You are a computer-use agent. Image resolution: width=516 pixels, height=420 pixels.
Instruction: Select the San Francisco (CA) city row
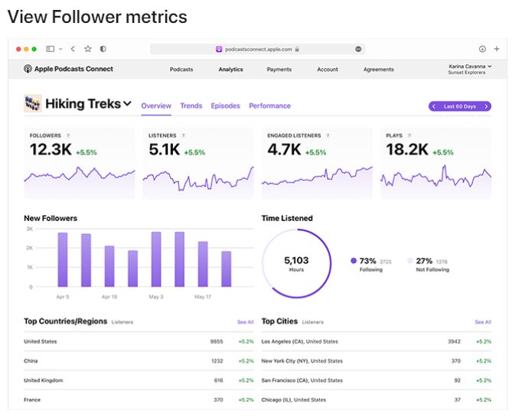[376, 380]
